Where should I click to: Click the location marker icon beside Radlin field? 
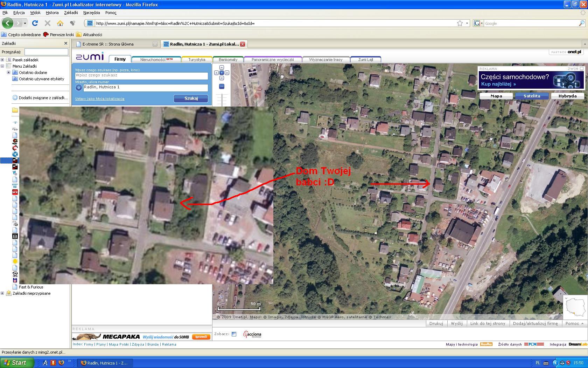78,88
